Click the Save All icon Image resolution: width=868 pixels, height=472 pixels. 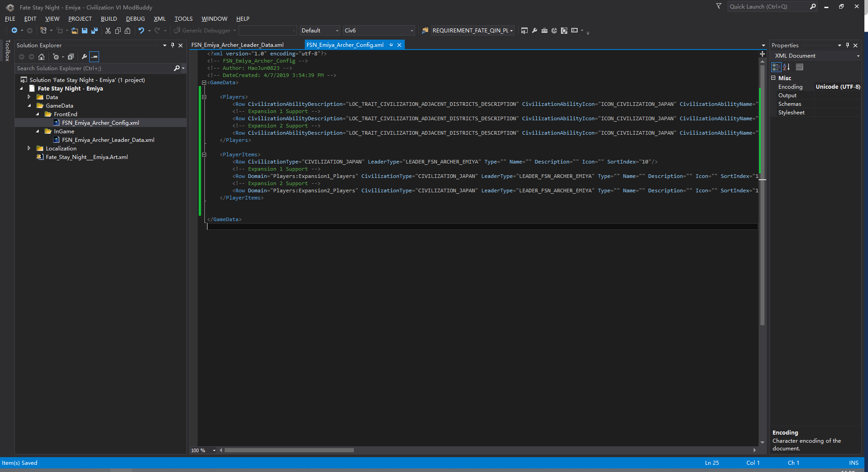click(95, 31)
